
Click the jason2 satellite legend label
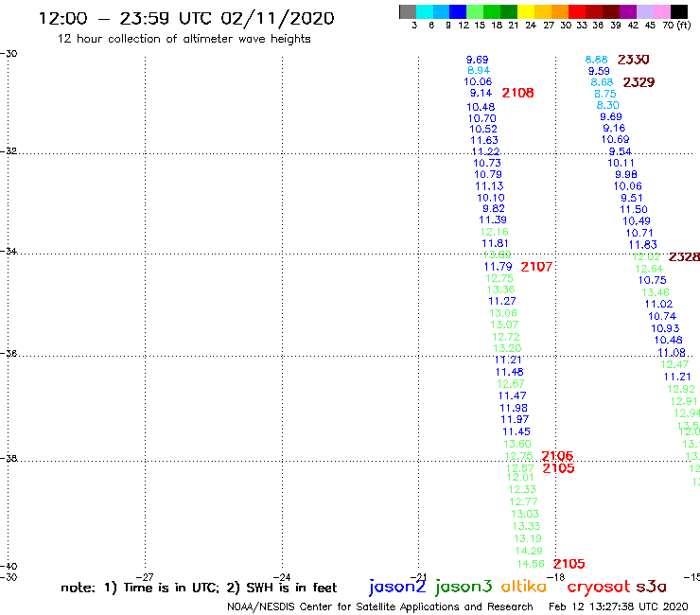[397, 587]
